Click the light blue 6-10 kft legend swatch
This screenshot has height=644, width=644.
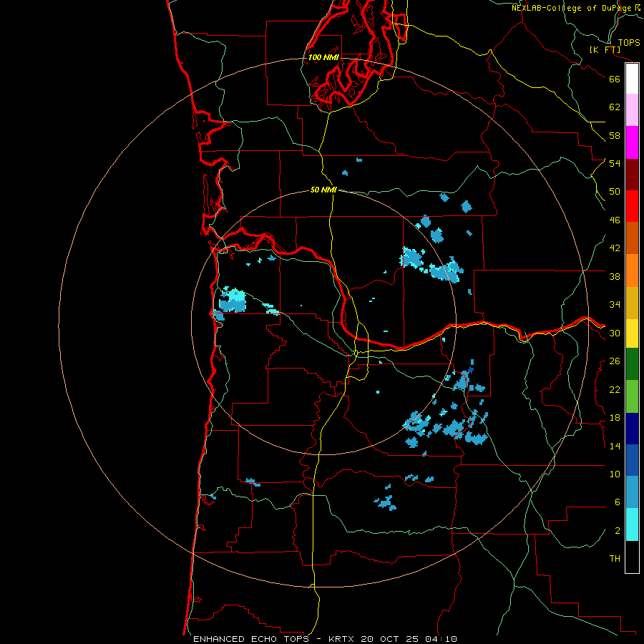[x=632, y=492]
